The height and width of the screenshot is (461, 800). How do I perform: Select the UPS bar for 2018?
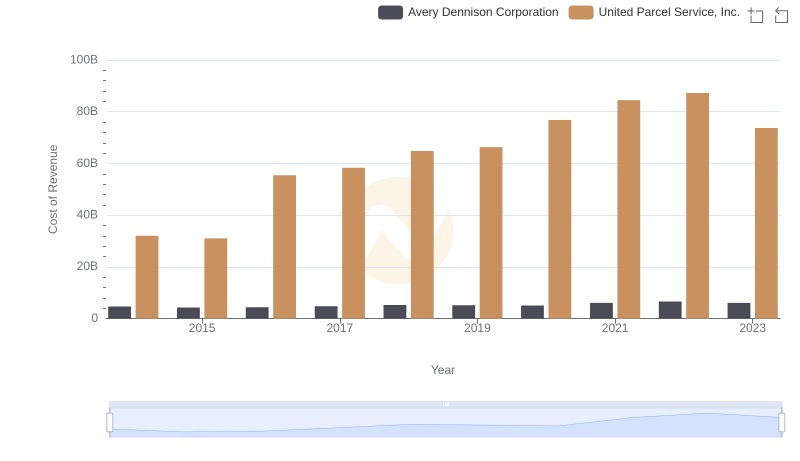coord(422,235)
